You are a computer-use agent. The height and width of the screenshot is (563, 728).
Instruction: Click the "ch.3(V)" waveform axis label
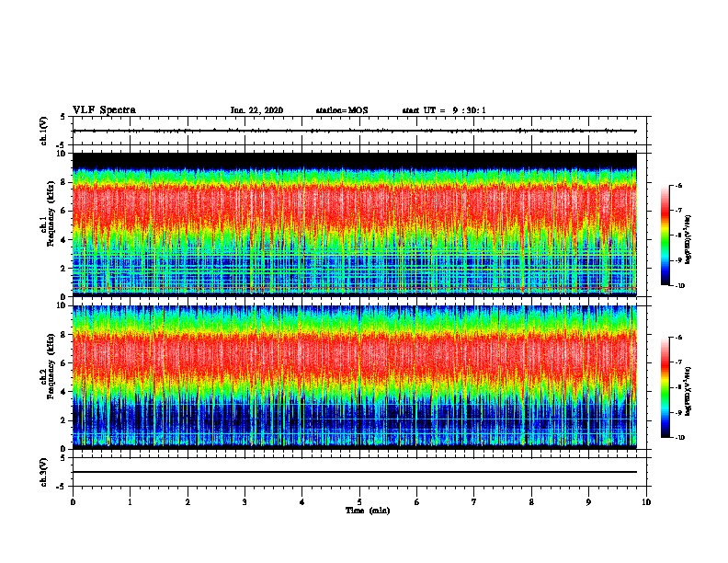tap(44, 472)
